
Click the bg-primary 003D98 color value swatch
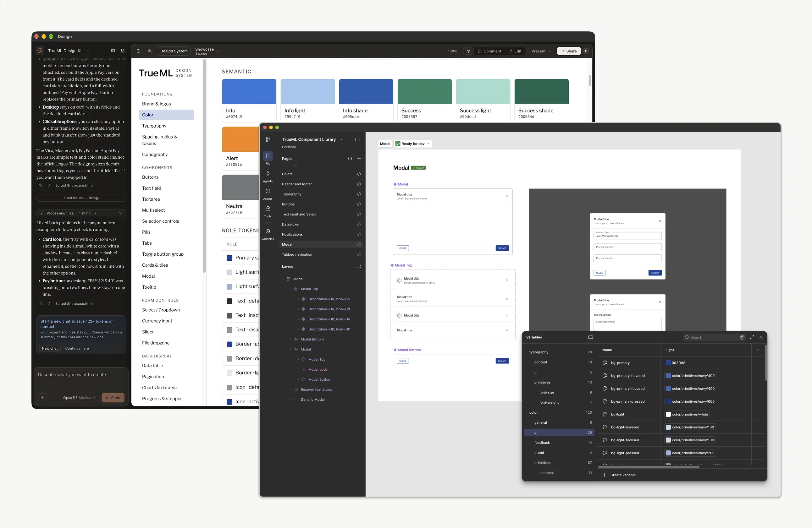pos(668,363)
